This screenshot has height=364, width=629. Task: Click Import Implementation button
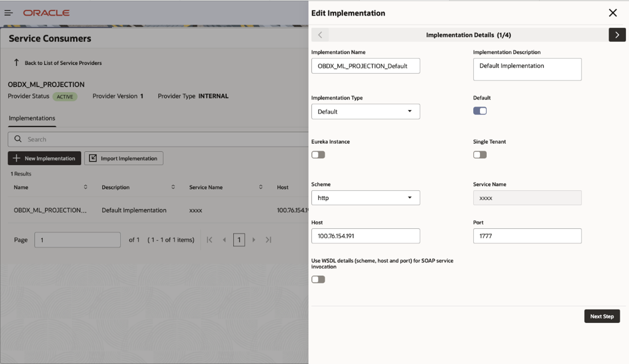(x=124, y=158)
